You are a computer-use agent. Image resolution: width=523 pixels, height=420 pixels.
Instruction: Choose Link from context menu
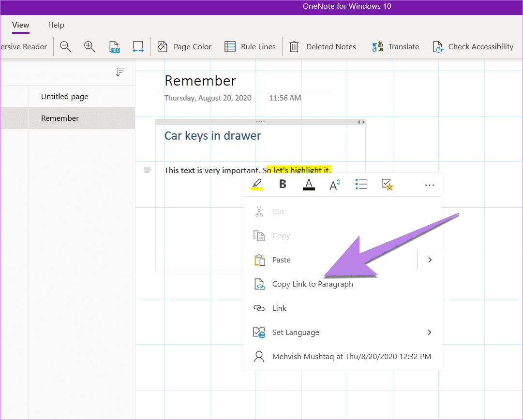[343, 308]
